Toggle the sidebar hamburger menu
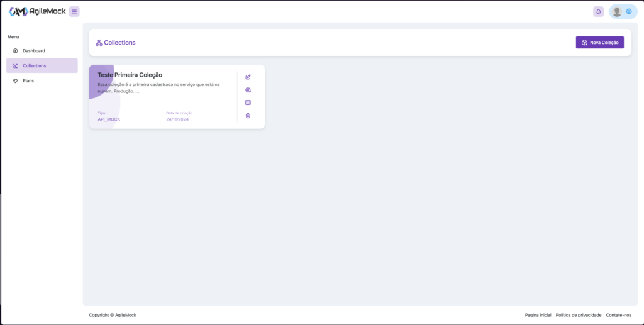Screen dimensions: 644x325 (74, 11)
